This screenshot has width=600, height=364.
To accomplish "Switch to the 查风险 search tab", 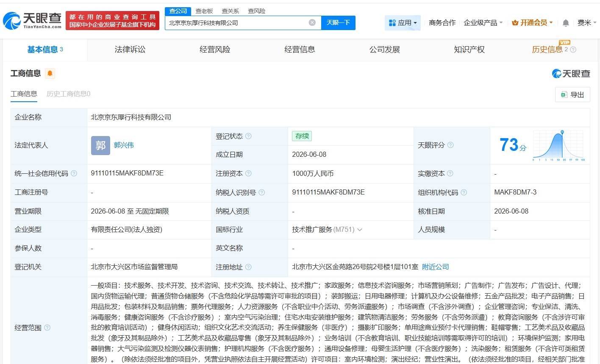I will coord(257,11).
